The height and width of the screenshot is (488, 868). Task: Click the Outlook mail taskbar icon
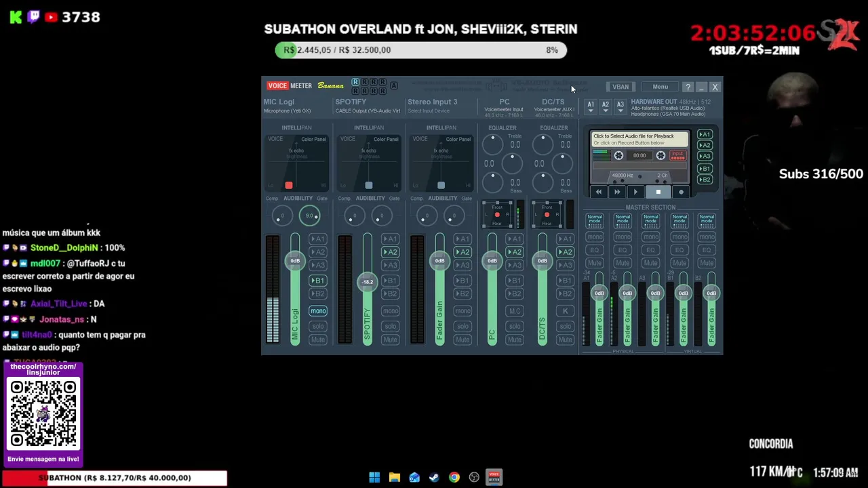(414, 477)
